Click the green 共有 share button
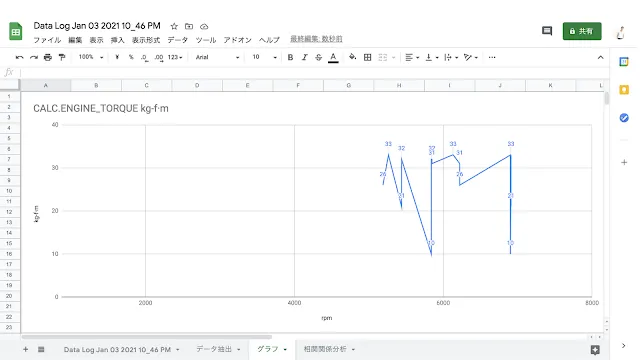640x360 pixels. (582, 31)
